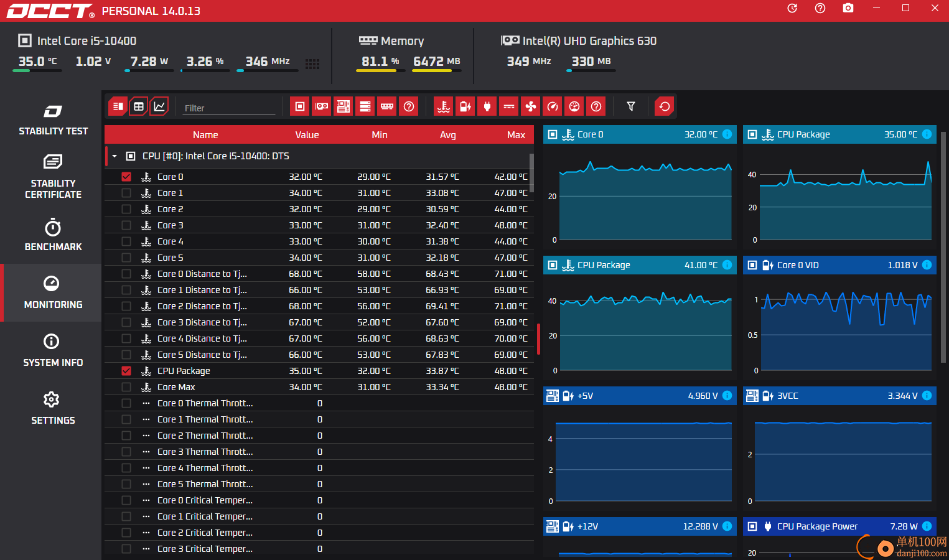This screenshot has height=560, width=949.
Task: Toggle the graphics card hardware filter
Action: pos(322,106)
